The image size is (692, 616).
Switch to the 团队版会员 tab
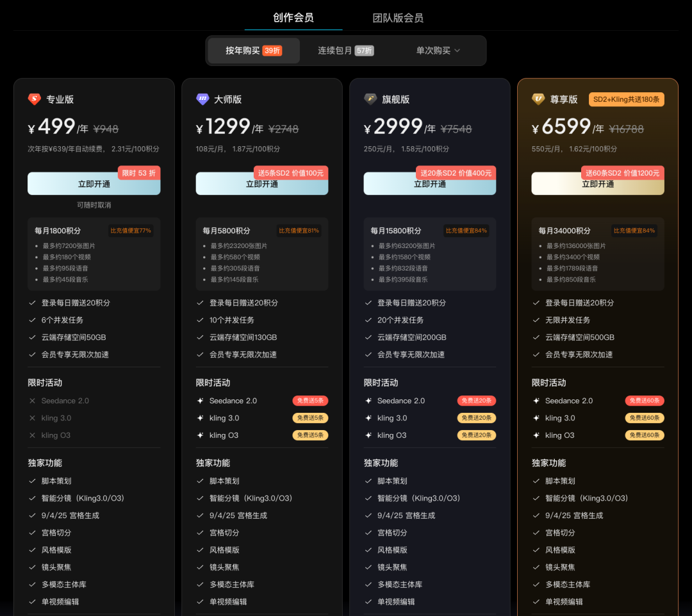pyautogui.click(x=398, y=18)
